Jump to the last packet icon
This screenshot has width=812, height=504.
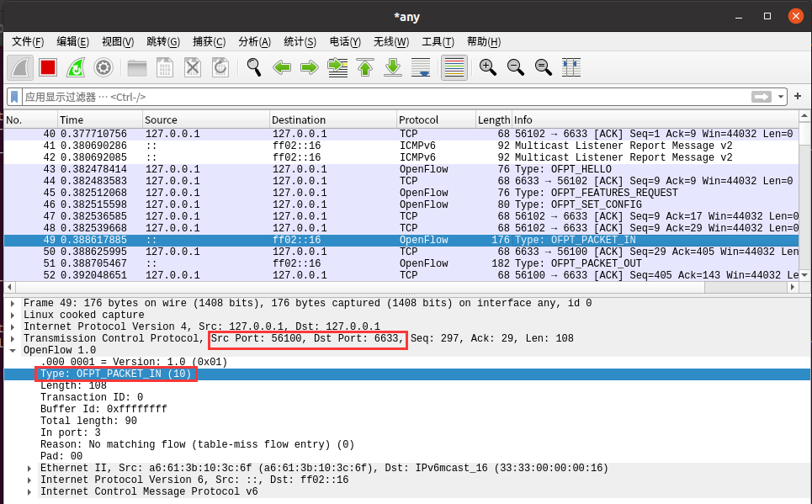393,68
